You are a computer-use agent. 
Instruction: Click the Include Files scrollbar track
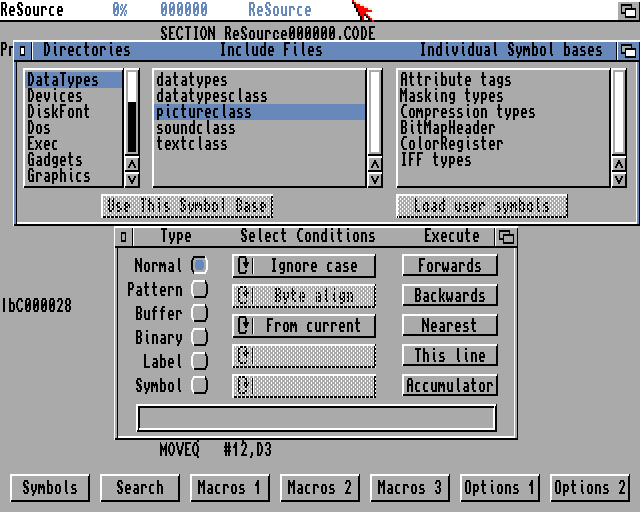pyautogui.click(x=375, y=113)
